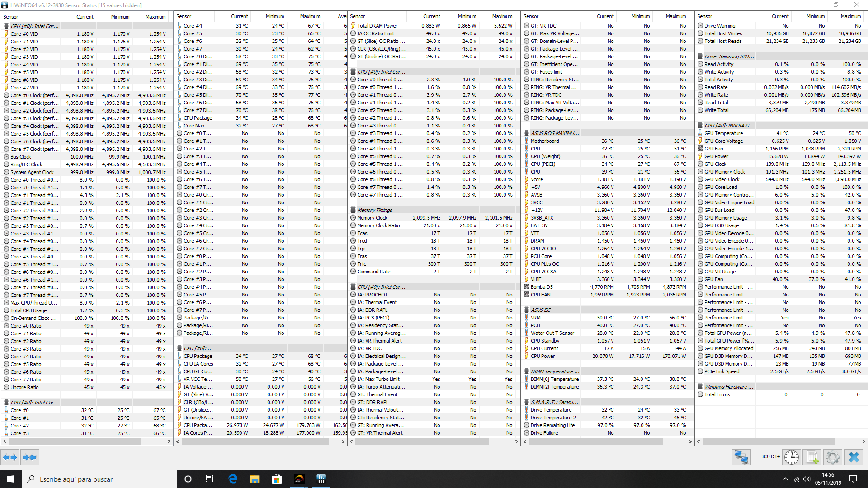This screenshot has width=868, height=488.
Task: Select the GPU Temperature sensor row
Action: [x=723, y=133]
